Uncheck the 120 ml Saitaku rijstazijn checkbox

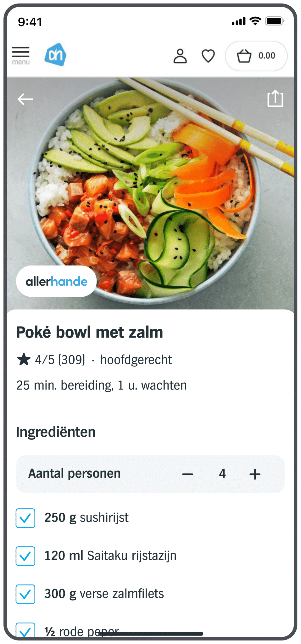[25, 556]
